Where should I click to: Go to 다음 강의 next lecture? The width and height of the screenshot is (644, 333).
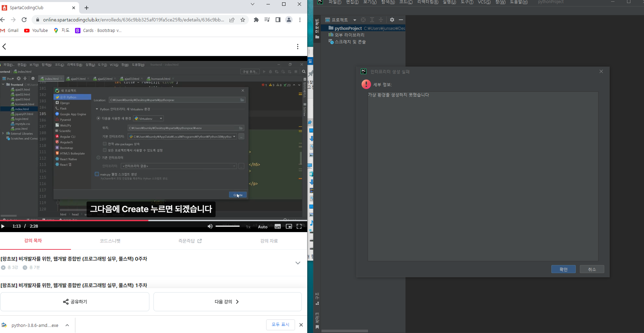coord(227,302)
